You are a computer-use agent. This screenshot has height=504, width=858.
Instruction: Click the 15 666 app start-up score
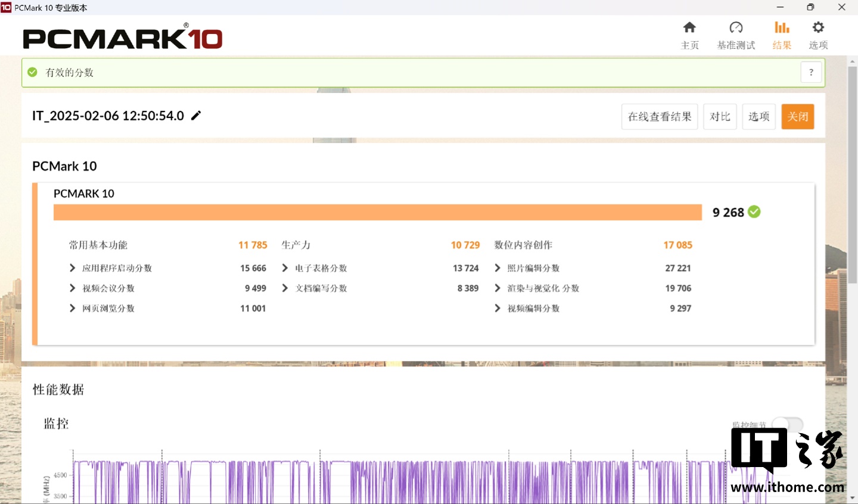[x=253, y=268]
